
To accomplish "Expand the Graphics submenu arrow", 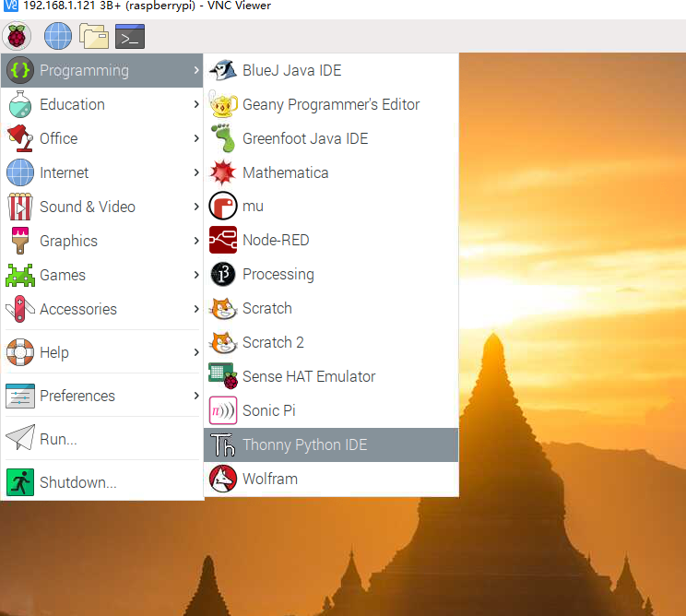I will (196, 241).
